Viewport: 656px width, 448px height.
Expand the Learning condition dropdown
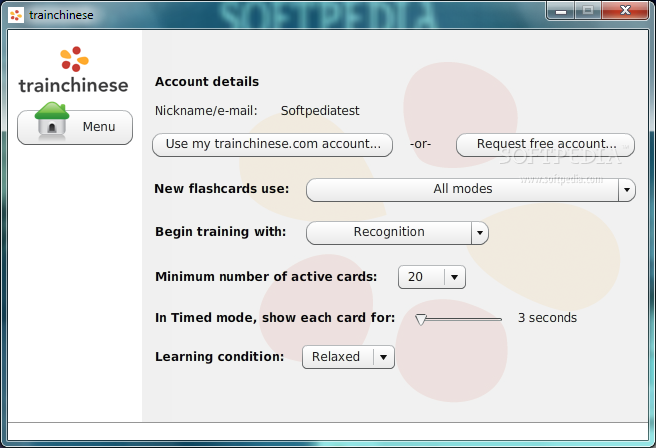348,357
